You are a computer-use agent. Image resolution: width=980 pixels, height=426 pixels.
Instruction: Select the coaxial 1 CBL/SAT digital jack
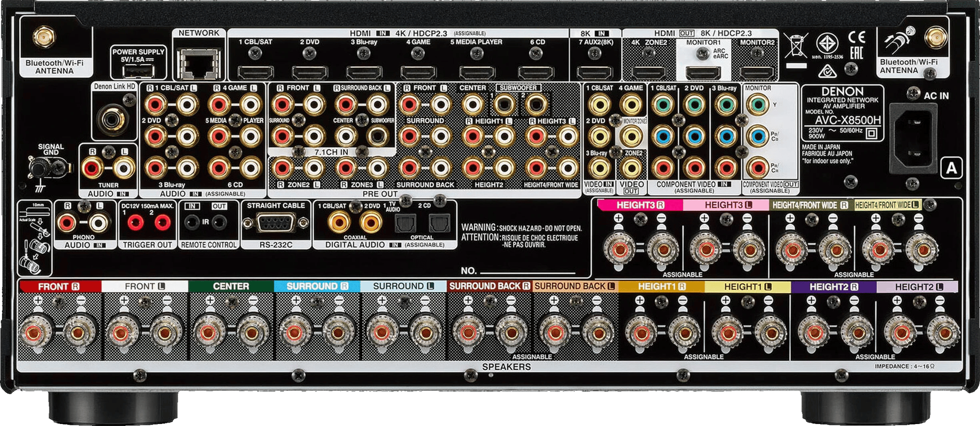tap(339, 222)
